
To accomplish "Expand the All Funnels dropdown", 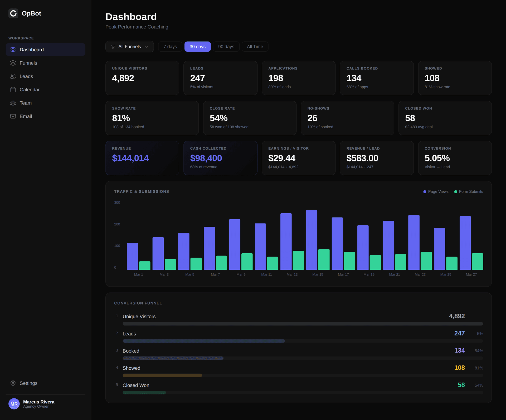I will click(x=129, y=46).
